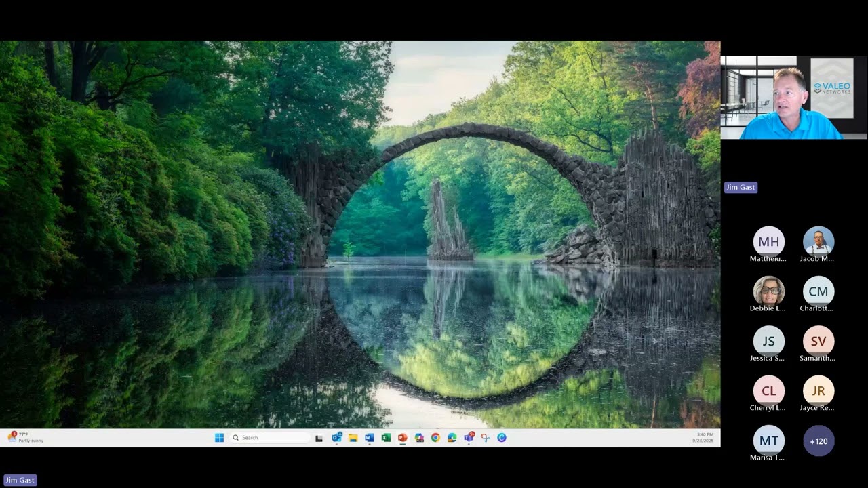
Task: Select Debbie L participant photo
Action: click(768, 291)
